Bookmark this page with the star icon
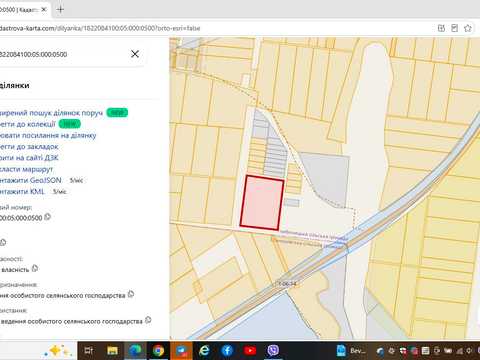 468,28
